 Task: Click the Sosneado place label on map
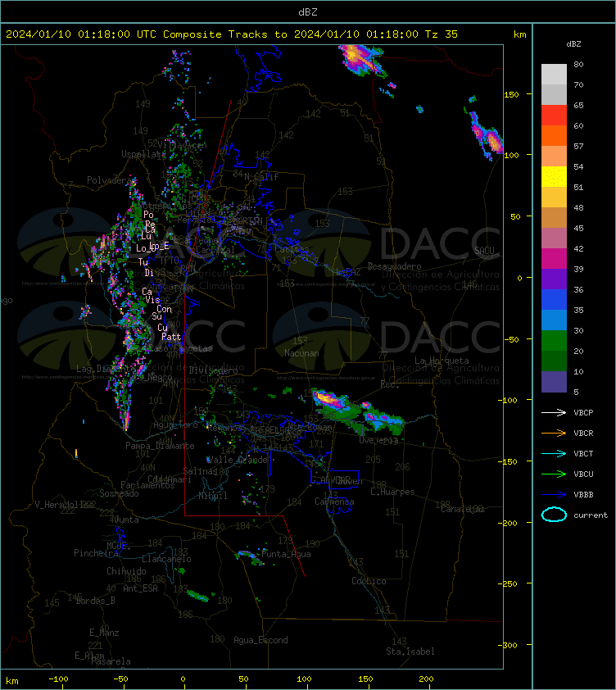tap(119, 493)
